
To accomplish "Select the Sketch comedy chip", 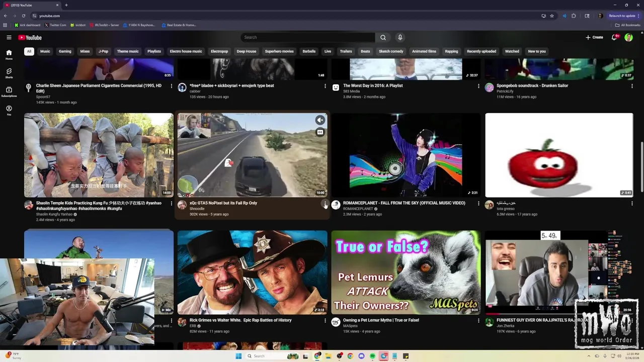I will coord(391,51).
